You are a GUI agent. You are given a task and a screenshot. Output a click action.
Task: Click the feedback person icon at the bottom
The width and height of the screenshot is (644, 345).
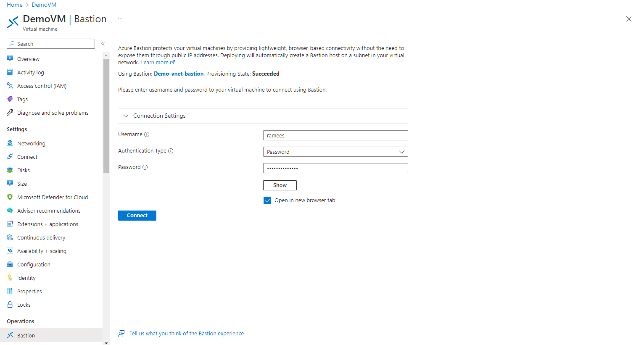pyautogui.click(x=121, y=333)
